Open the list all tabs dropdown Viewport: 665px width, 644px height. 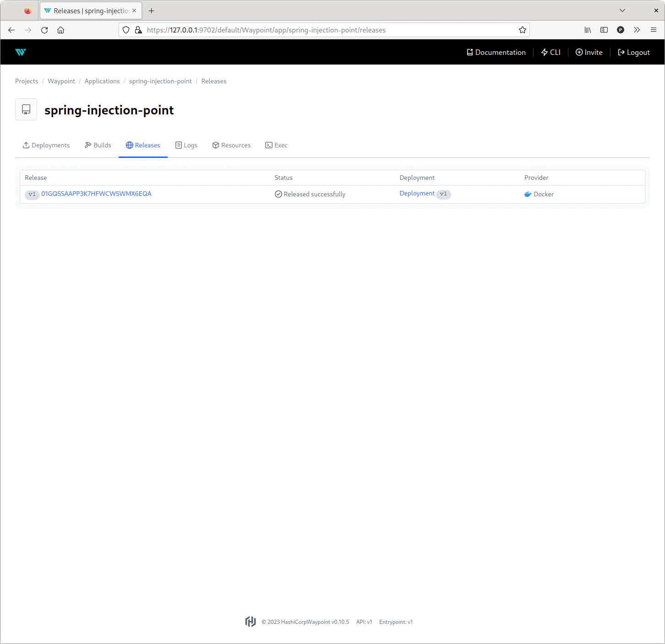622,11
